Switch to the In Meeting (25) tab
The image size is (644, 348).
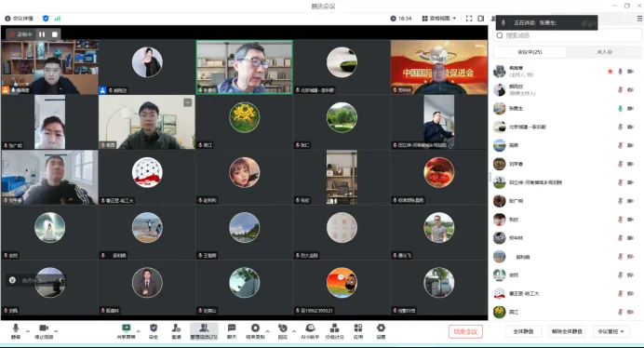click(x=530, y=52)
